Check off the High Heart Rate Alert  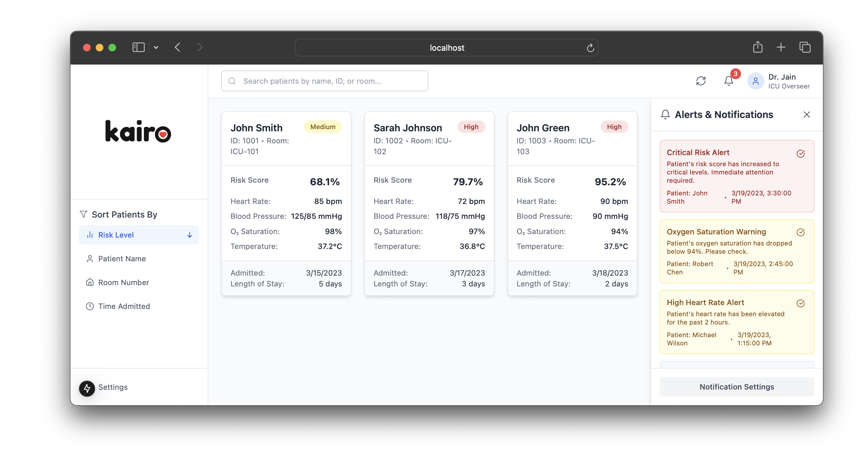(800, 303)
